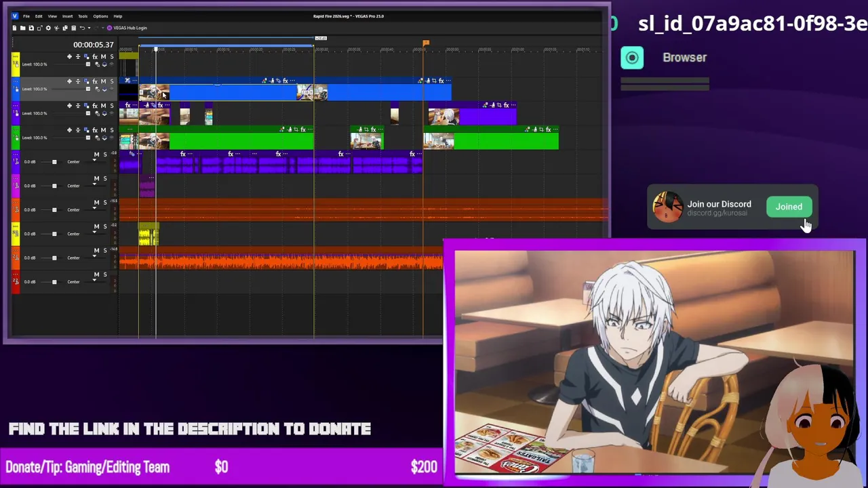This screenshot has height=488, width=868.
Task: Mute the yellow video track
Action: (103, 57)
